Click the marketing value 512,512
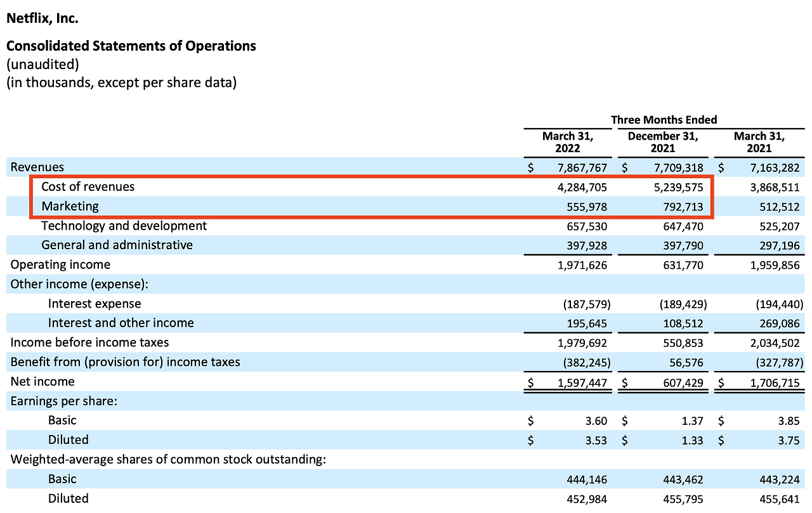This screenshot has width=812, height=513. tap(778, 207)
